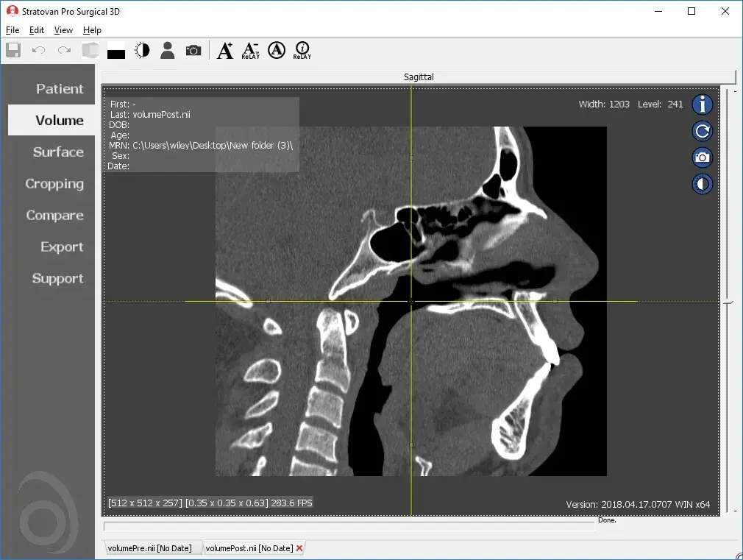
Task: Click the sagittal slice slider beside the viewport
Action: coord(728,301)
